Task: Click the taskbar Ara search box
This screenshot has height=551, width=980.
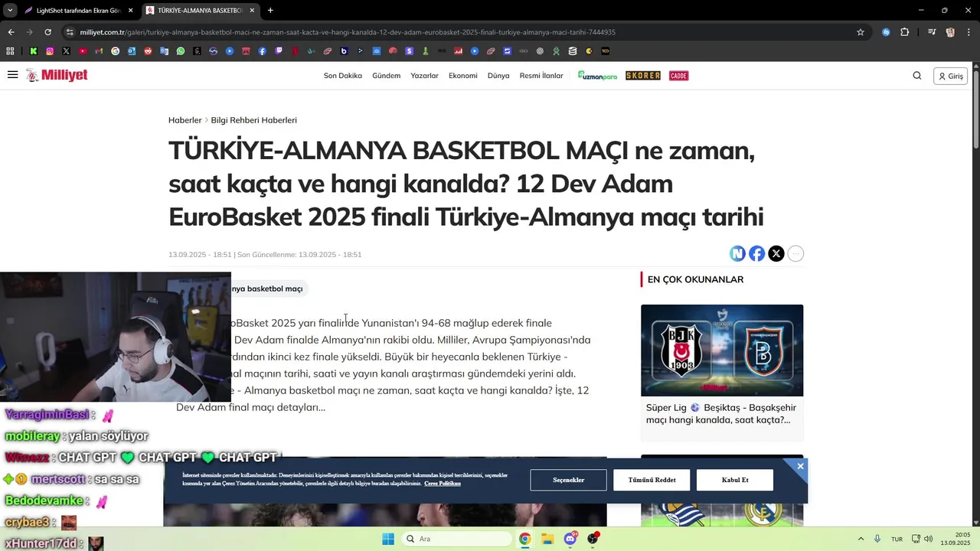Action: coord(457,539)
